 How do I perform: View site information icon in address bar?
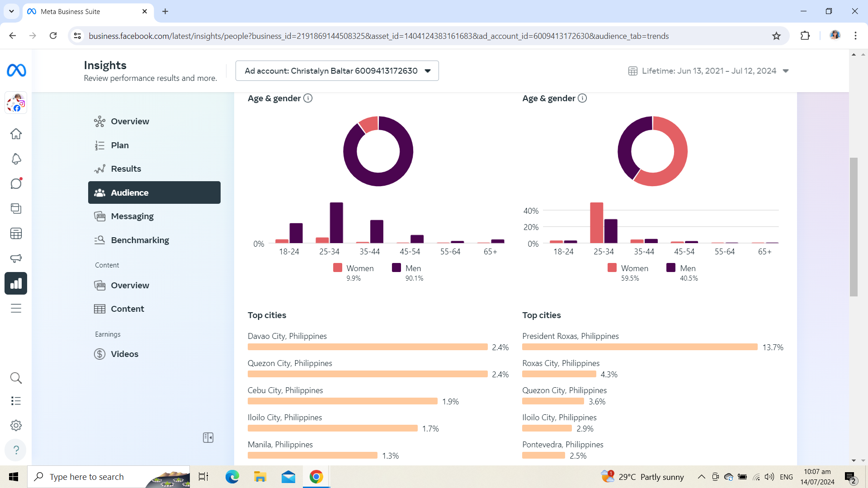click(x=77, y=36)
